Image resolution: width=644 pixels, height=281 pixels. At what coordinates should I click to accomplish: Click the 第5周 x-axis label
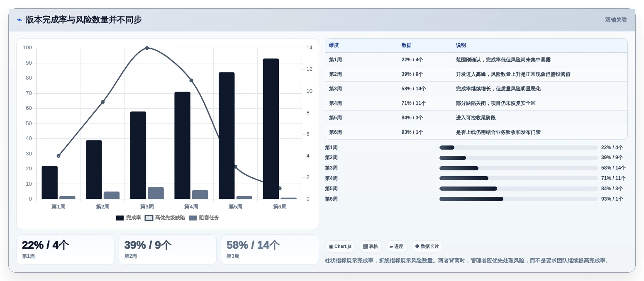[235, 207]
